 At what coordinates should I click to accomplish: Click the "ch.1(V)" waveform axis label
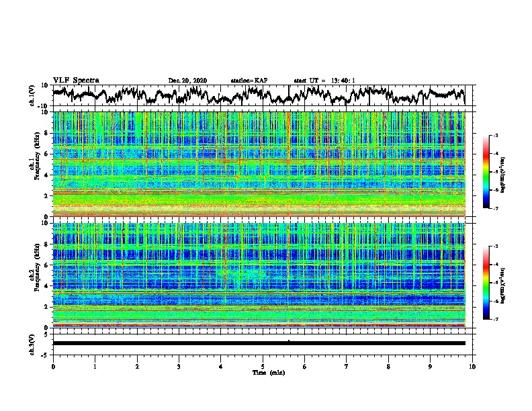pos(32,95)
